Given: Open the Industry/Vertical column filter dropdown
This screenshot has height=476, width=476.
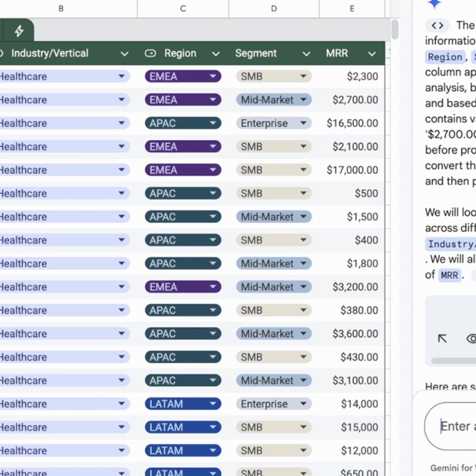Looking at the screenshot, I should (x=125, y=53).
